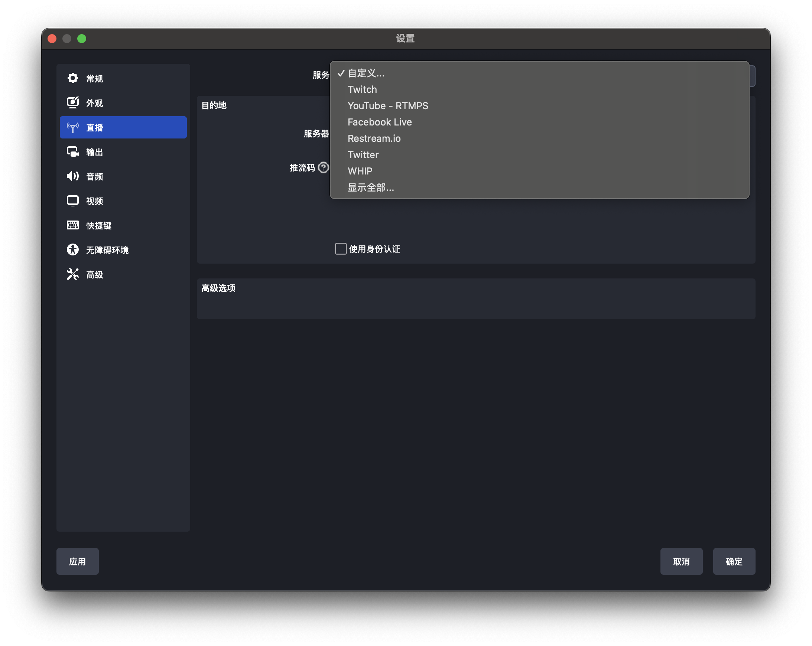812x646 pixels.
Task: Open the 视频 settings tab
Action: point(123,200)
